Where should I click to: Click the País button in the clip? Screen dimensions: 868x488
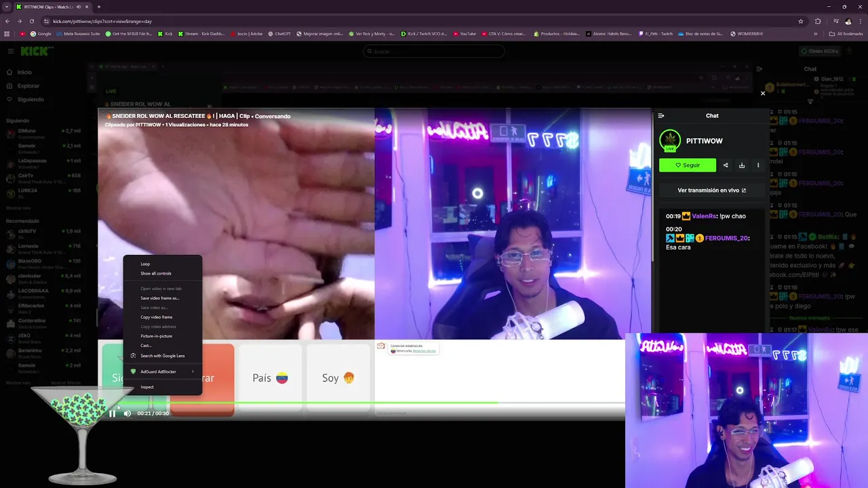click(270, 378)
